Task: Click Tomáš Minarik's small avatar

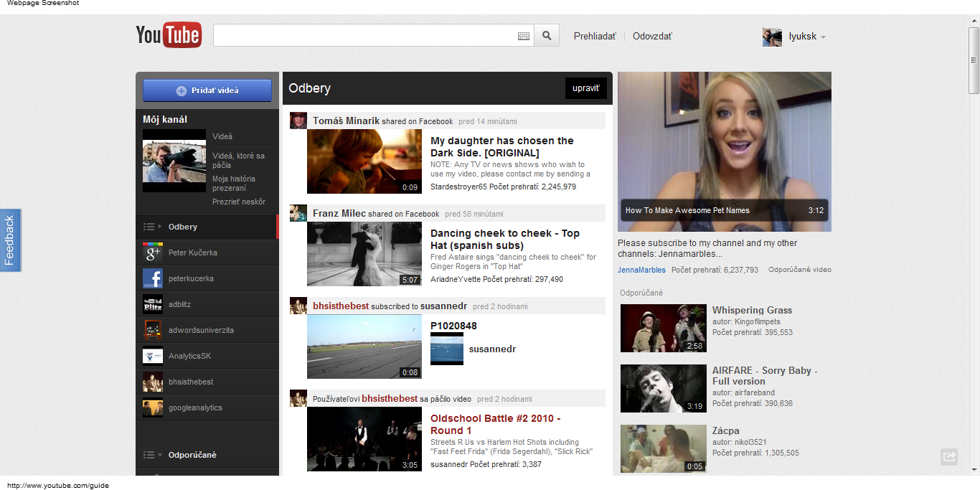Action: (x=298, y=121)
